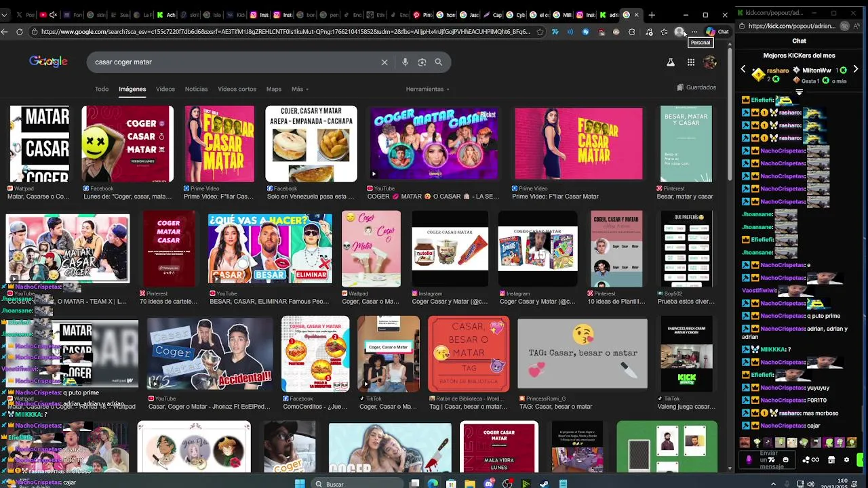Open the Wattpad Matar Casar Coger thumbnail
The height and width of the screenshot is (488, 868).
tap(39, 144)
